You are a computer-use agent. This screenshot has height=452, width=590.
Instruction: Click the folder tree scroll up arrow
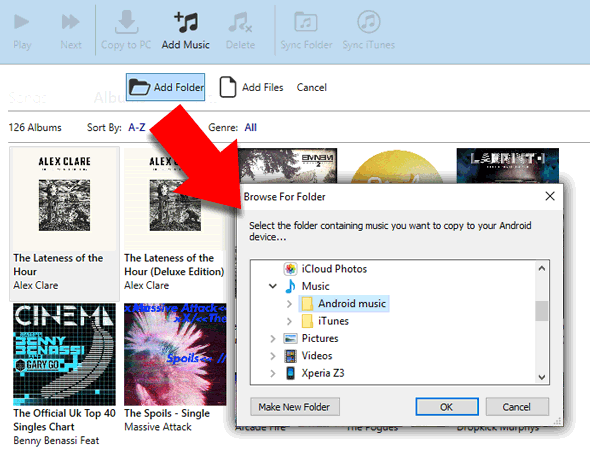542,268
